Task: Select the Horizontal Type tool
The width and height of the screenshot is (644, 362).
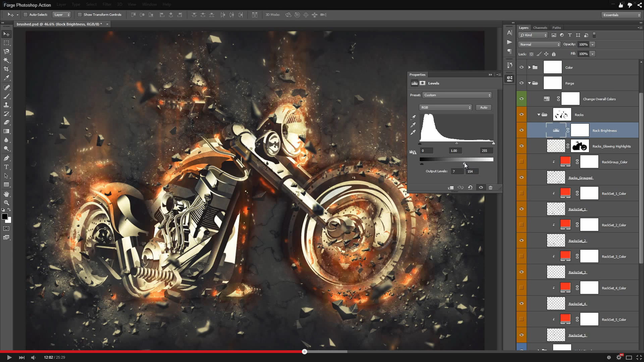Action: 6,167
